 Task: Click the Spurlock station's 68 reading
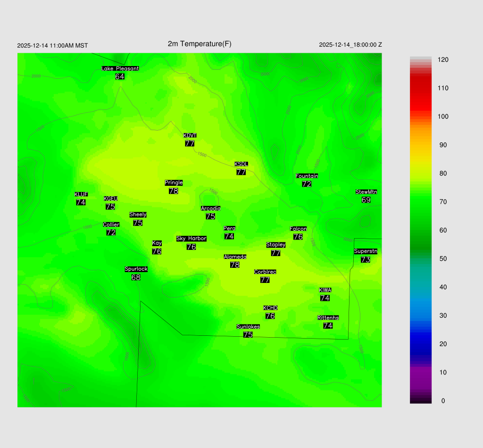pos(136,278)
